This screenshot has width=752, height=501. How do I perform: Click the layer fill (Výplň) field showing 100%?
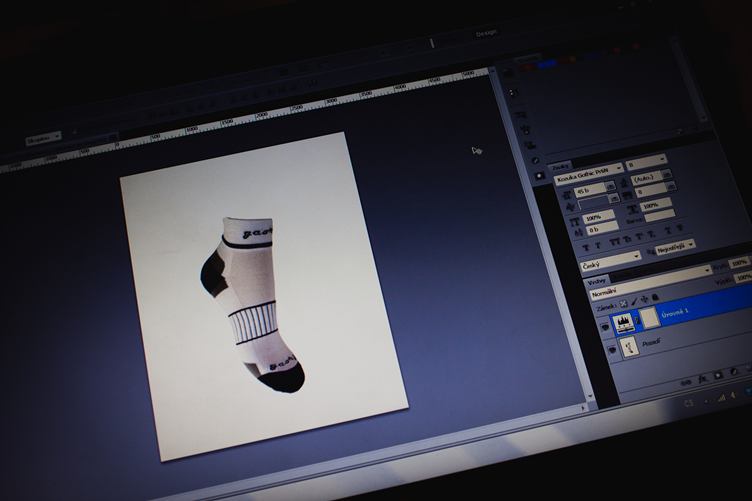tap(743, 277)
